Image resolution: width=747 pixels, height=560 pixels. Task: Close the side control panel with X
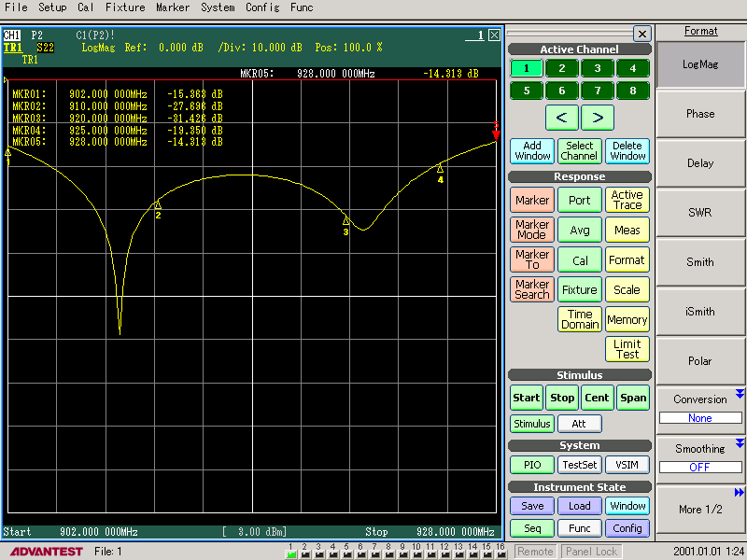pyautogui.click(x=641, y=34)
